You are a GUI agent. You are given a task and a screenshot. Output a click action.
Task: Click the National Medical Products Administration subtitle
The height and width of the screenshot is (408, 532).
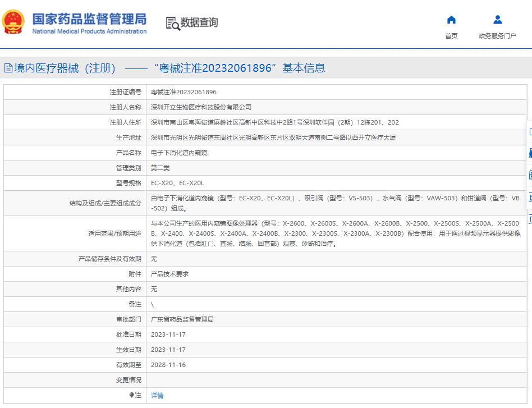90,31
